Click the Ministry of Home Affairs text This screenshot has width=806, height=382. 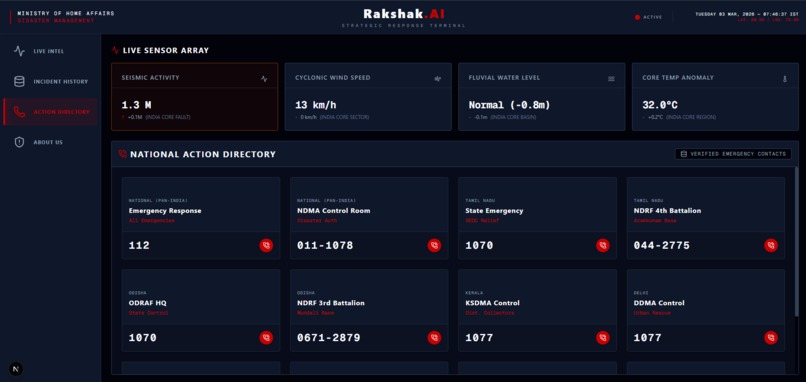click(x=66, y=13)
